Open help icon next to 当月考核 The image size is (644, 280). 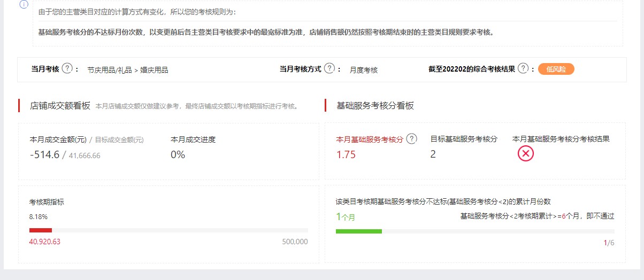click(x=67, y=68)
